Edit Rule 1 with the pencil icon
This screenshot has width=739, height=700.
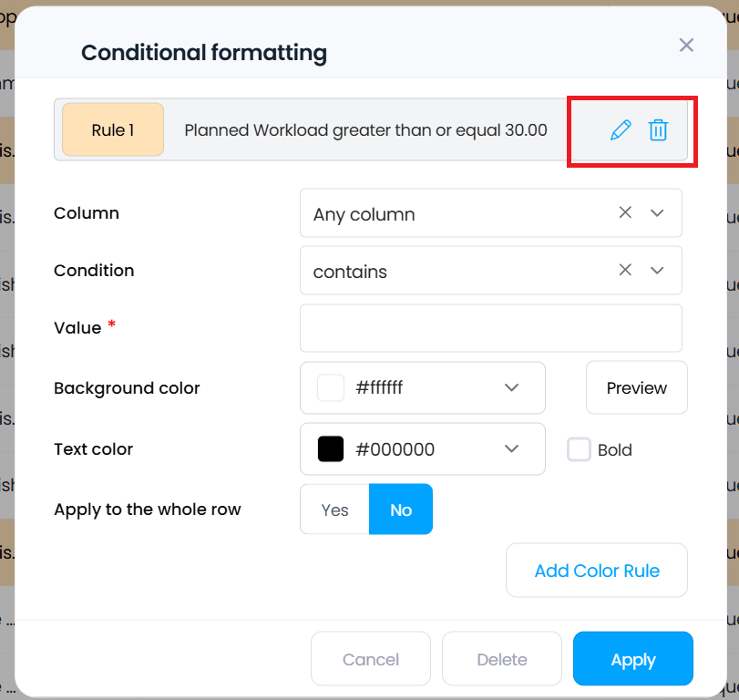point(621,130)
